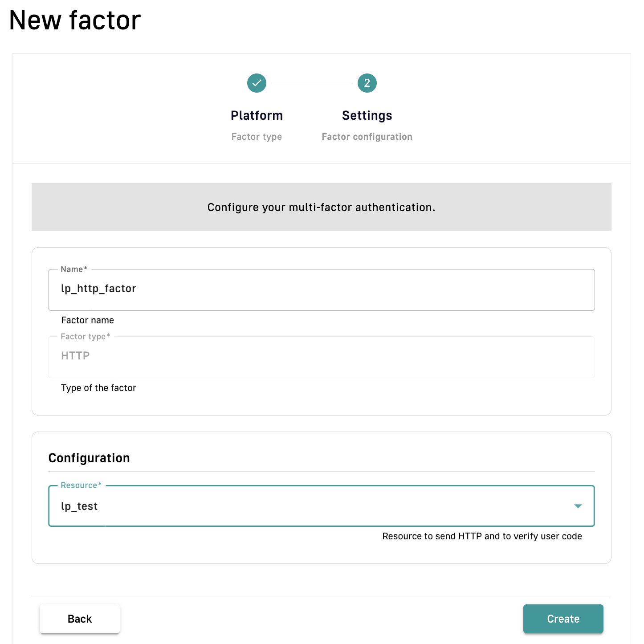Click the 'Factor name' helper text
The width and height of the screenshot is (644, 644).
(88, 320)
